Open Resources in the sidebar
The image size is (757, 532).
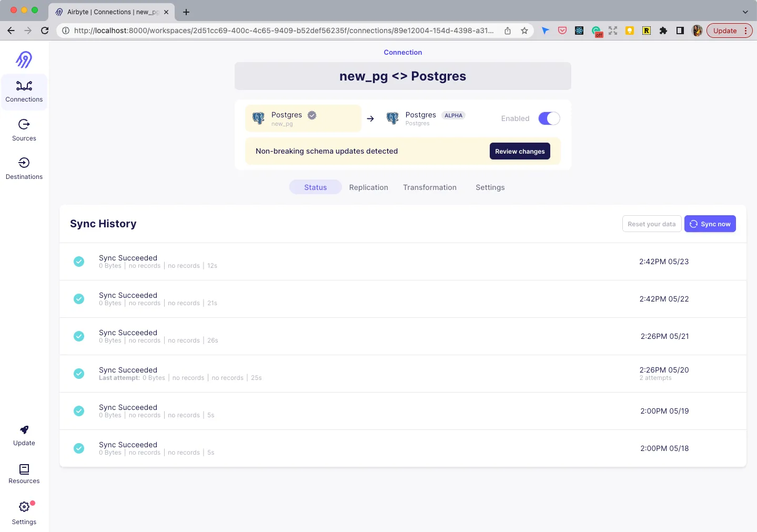(24, 474)
